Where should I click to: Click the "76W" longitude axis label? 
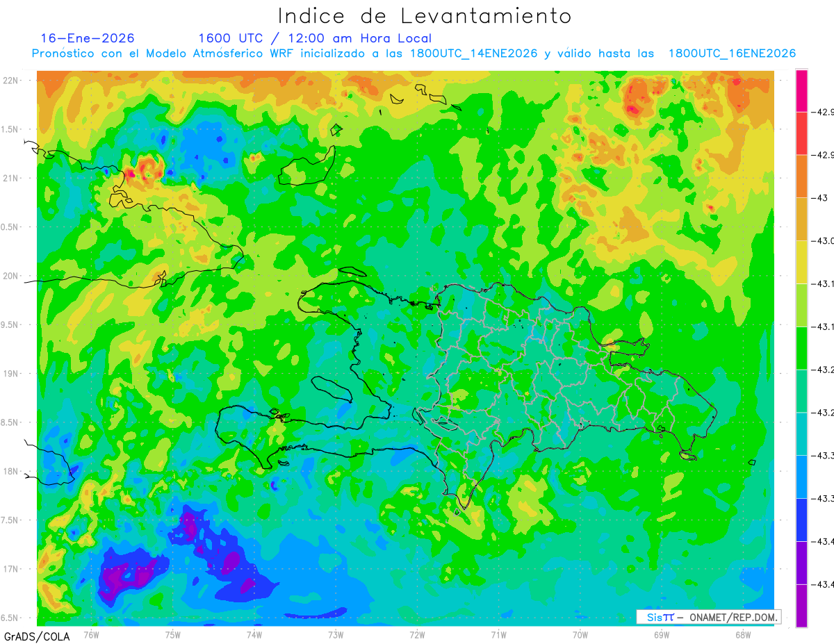click(91, 634)
